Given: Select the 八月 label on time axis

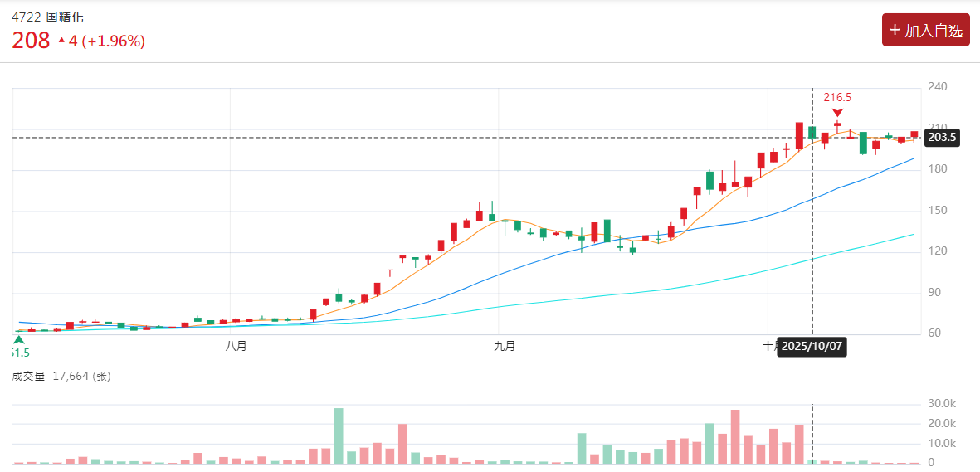Looking at the screenshot, I should click(x=236, y=346).
